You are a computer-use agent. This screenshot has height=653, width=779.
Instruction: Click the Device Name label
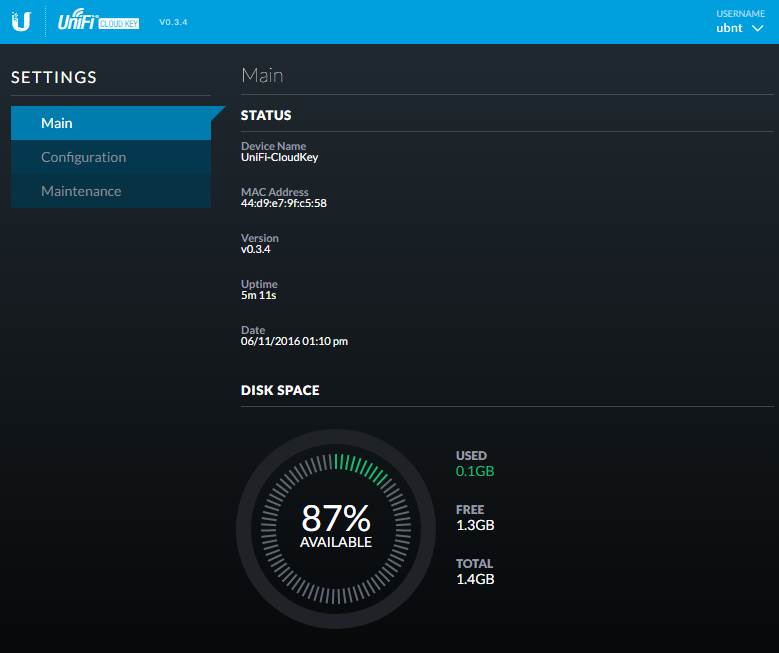point(273,146)
